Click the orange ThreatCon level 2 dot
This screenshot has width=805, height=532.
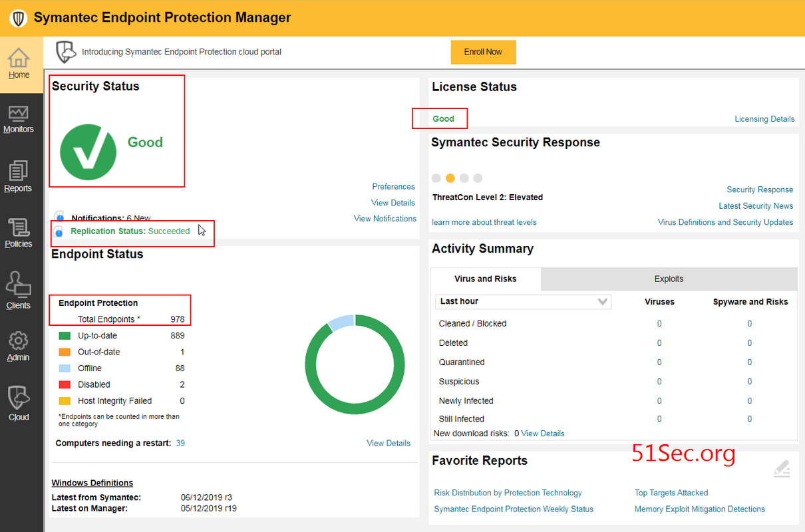(450, 178)
